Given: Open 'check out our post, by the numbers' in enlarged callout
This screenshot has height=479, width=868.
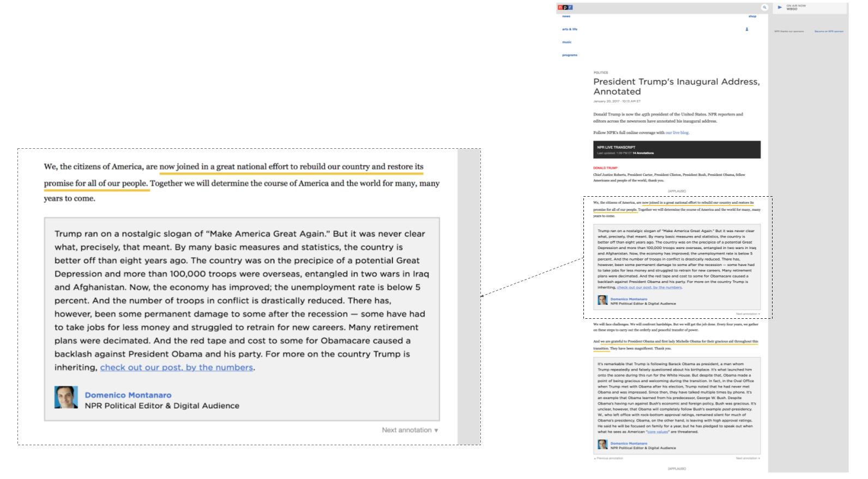Looking at the screenshot, I should tap(176, 367).
